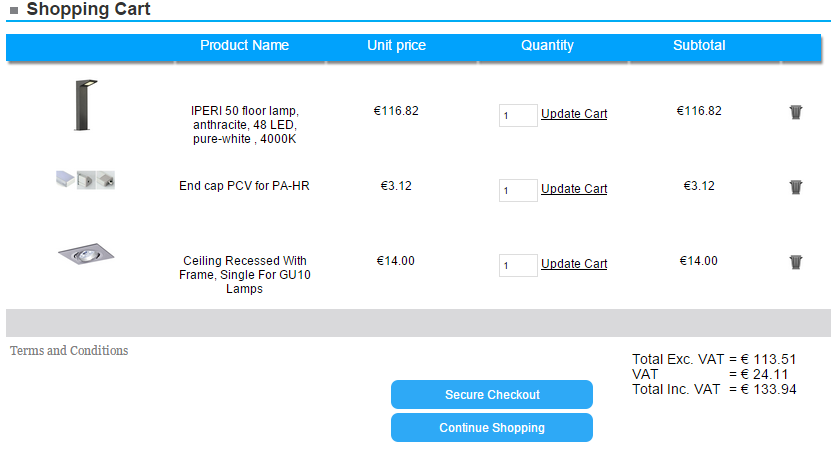Proceed with Secure Checkout button
Image resolution: width=836 pixels, height=451 pixels.
point(492,394)
